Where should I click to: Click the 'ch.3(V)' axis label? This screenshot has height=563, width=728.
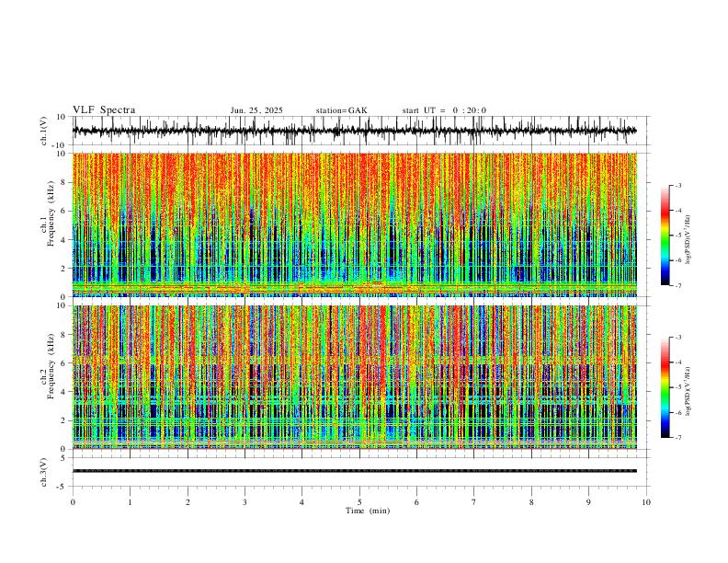pyautogui.click(x=44, y=472)
